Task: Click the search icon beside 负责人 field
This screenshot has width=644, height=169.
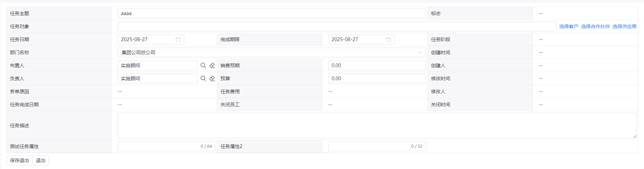Action: coord(203,79)
